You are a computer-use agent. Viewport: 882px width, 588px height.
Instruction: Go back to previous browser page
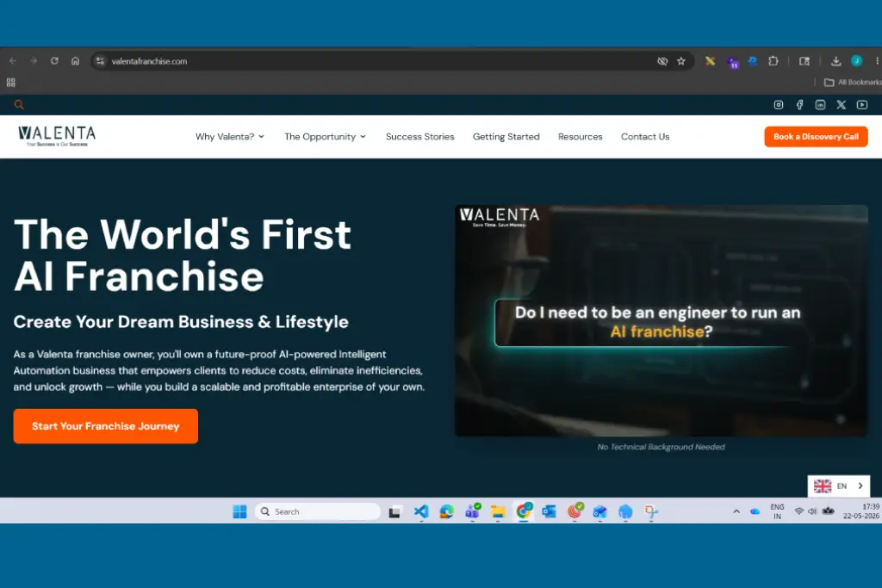coord(13,61)
